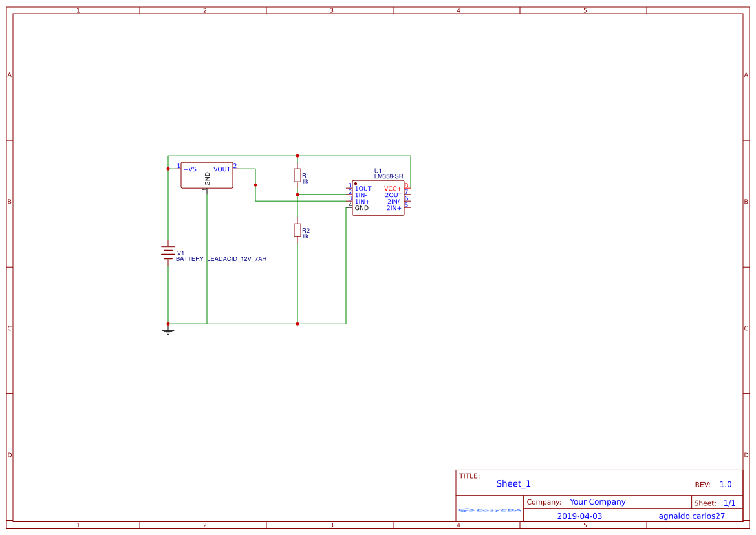
Task: Click the top rail junction above R1
Action: 297,156
